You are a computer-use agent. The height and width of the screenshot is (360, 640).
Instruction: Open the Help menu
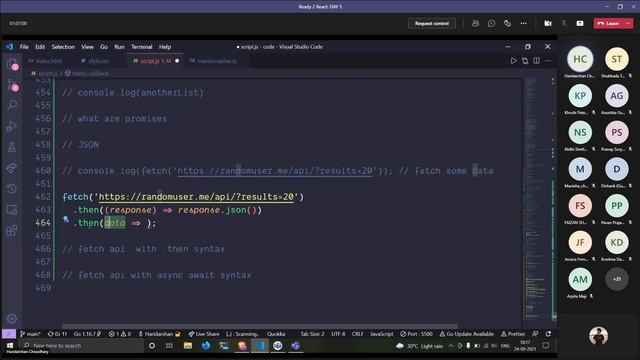point(165,47)
